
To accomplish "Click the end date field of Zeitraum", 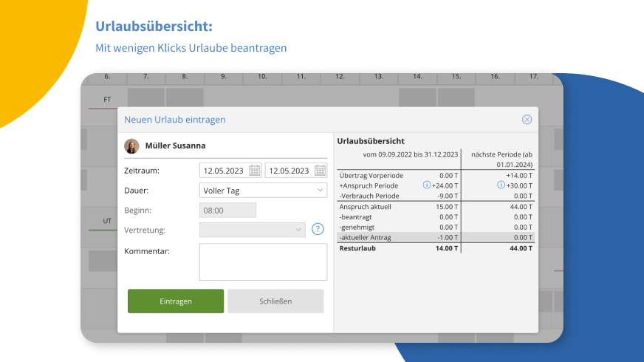I will pyautogui.click(x=296, y=171).
